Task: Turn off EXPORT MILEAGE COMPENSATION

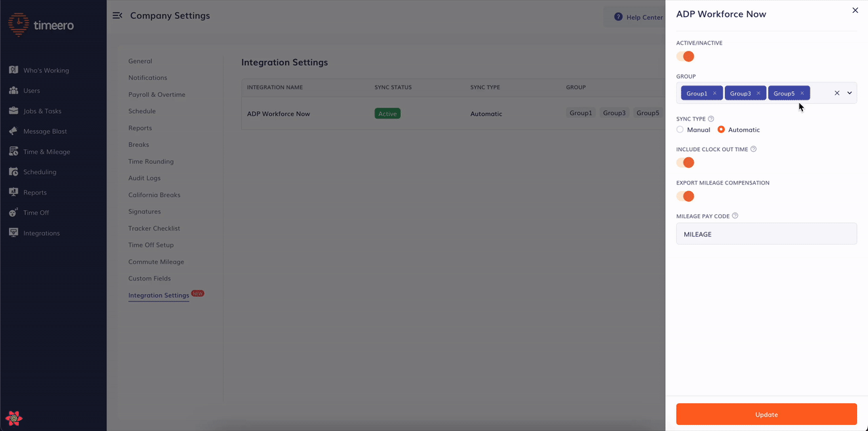Action: (x=686, y=197)
